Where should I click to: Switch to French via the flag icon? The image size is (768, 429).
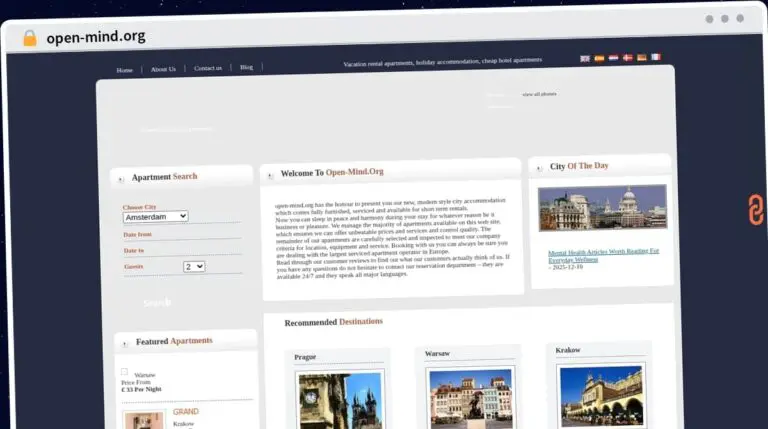tap(656, 57)
